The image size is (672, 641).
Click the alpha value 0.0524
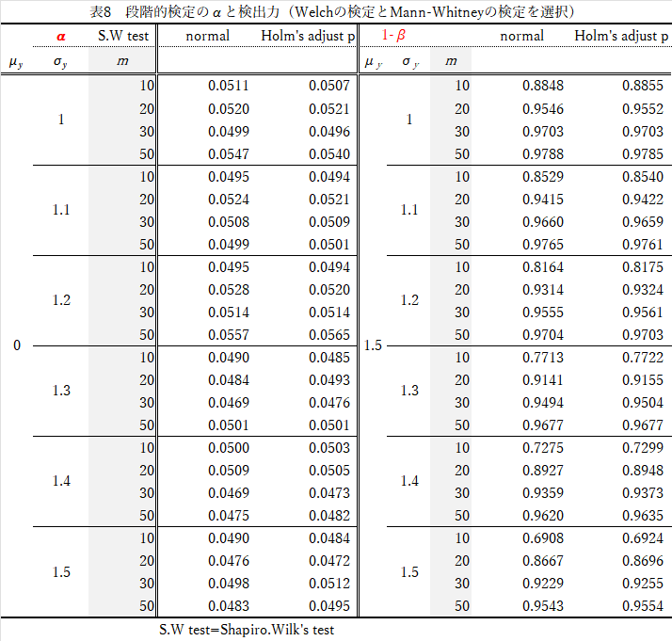tap(229, 200)
